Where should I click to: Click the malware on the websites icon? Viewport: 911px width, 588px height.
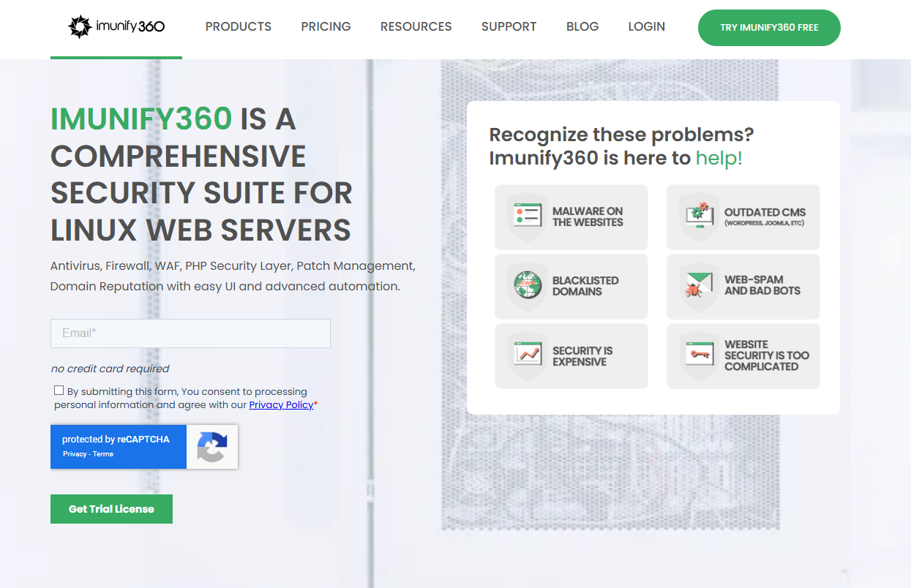click(527, 216)
